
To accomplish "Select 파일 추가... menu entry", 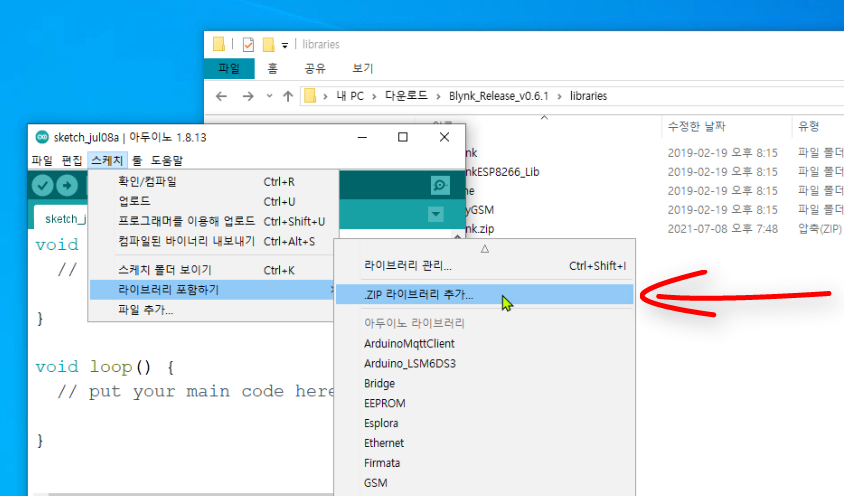I will (x=213, y=310).
